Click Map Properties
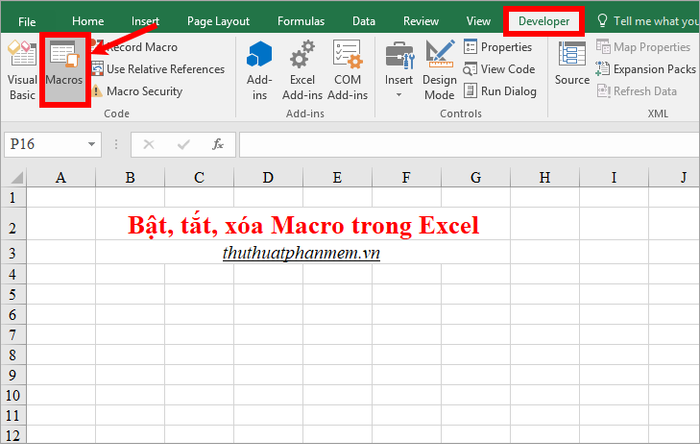Screen dimensions: 700x444 point(643,47)
